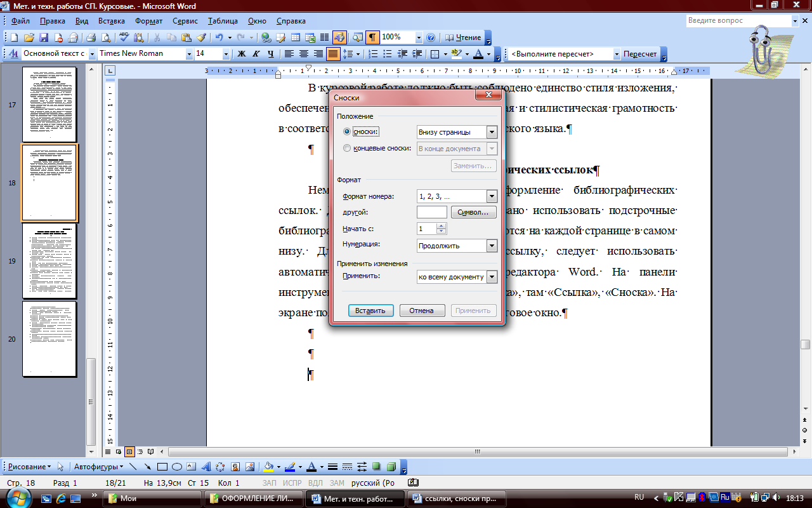
Task: Toggle the nonprinting characters ¶ button
Action: [373, 37]
